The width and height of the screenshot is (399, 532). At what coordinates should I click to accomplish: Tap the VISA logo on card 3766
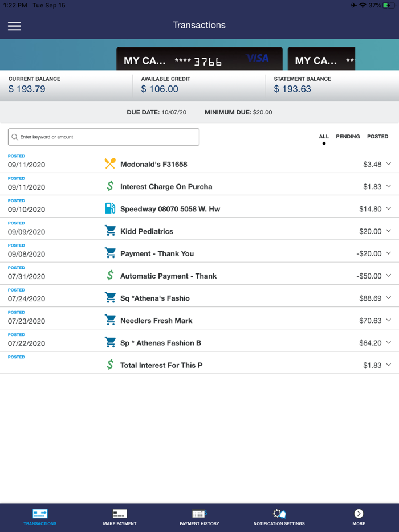[258, 58]
